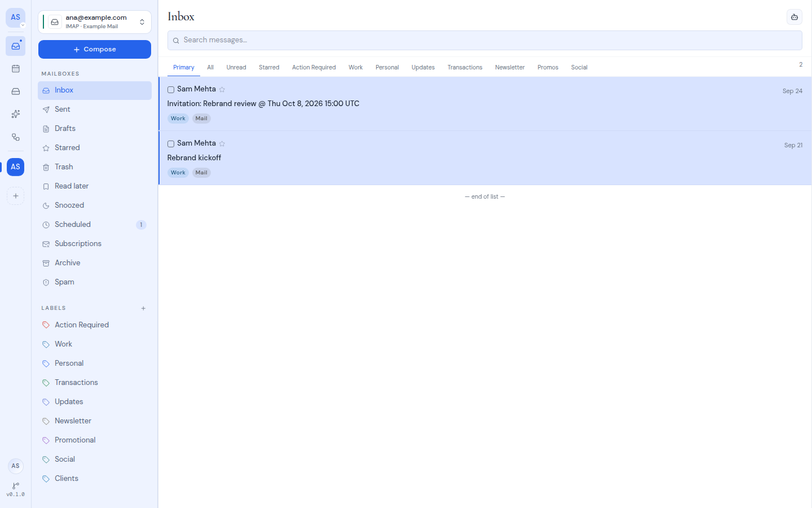Open the calendar icon in the left rail
The width and height of the screenshot is (812, 508).
coord(16,69)
